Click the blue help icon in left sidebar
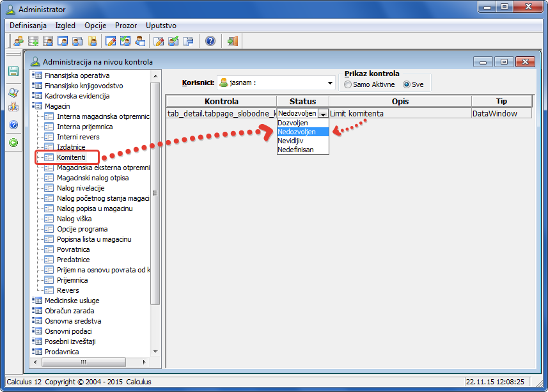Viewport: 548px width, 392px height. pyautogui.click(x=13, y=125)
